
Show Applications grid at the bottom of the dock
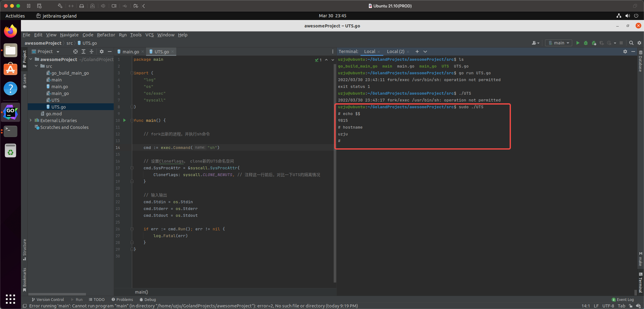coord(10,299)
